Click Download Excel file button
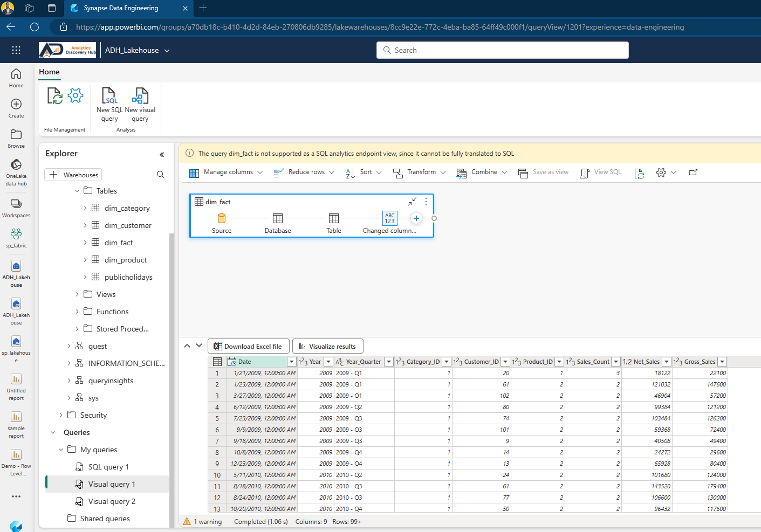Image resolution: width=761 pixels, height=532 pixels. [x=248, y=346]
